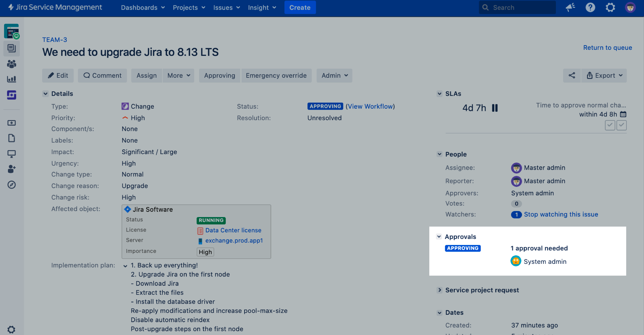The image size is (644, 335).
Task: Collapse the Dates section
Action: 439,313
